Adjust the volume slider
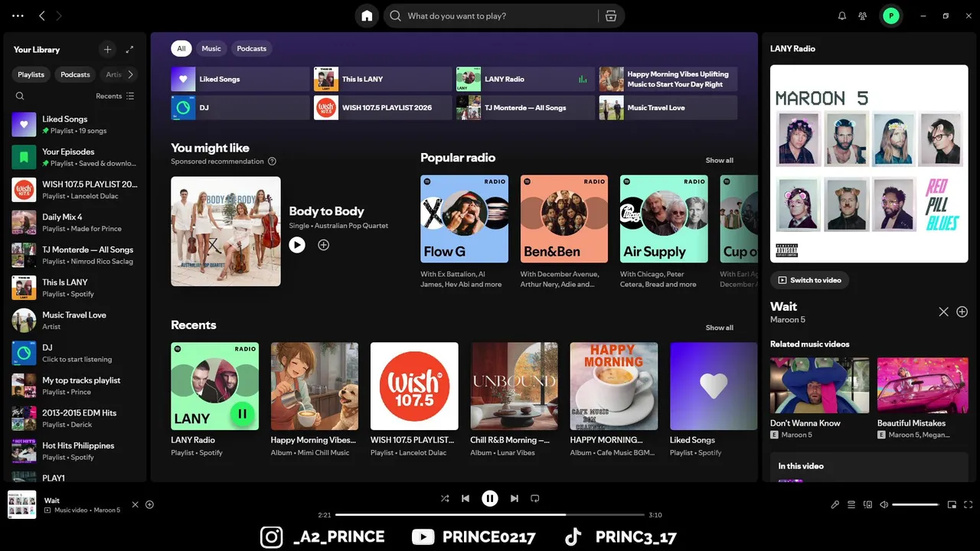Viewport: 980px width, 551px height. [916, 504]
